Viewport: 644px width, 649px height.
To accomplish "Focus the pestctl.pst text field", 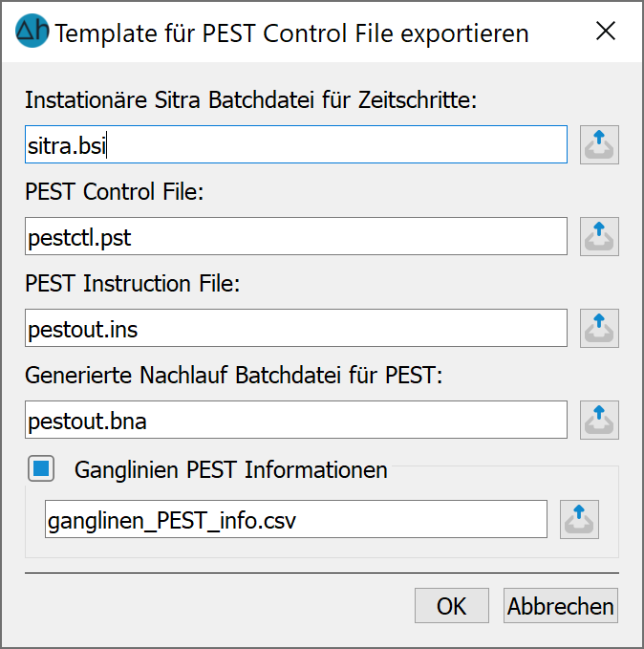I will pos(296,236).
